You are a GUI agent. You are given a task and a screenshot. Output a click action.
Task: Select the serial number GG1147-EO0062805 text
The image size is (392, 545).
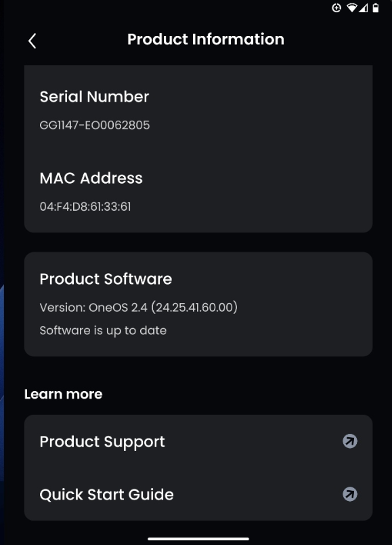click(95, 125)
